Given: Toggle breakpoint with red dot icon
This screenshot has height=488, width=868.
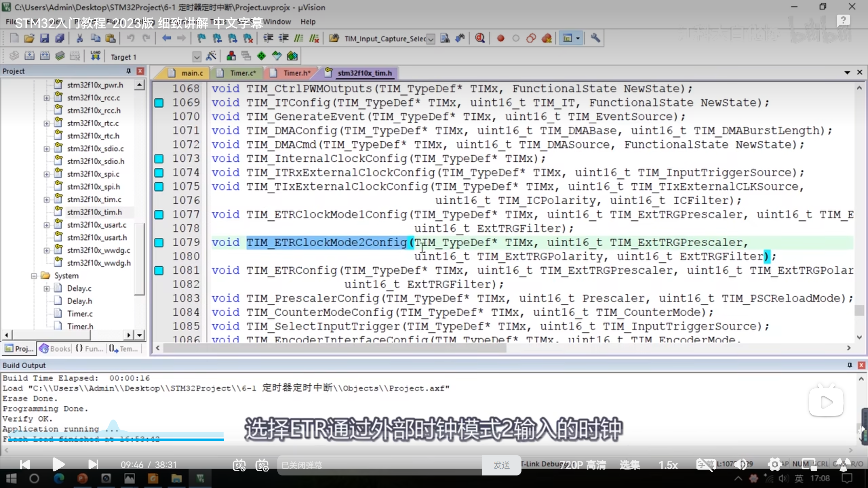Looking at the screenshot, I should (500, 38).
